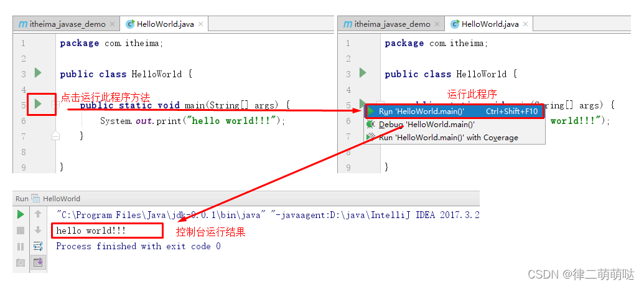Click 'hello world!!!' console output line
Viewport: 644px width, 286px height.
click(x=91, y=231)
